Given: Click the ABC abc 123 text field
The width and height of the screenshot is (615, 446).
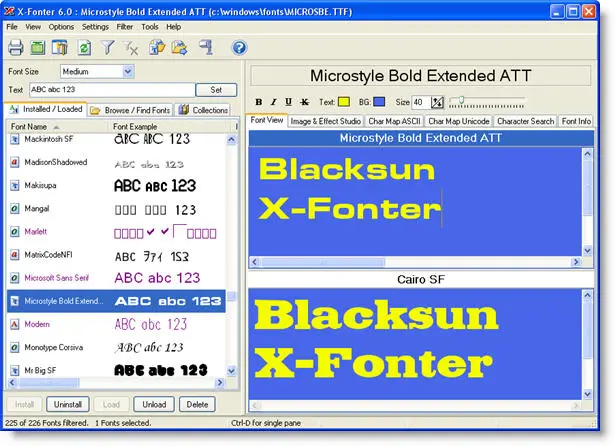Looking at the screenshot, I should click(x=112, y=90).
